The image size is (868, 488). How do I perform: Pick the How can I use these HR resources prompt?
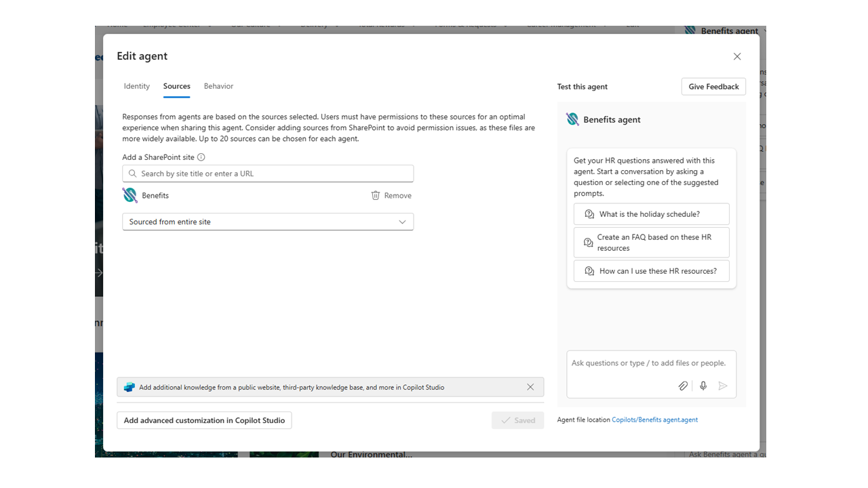click(x=652, y=271)
